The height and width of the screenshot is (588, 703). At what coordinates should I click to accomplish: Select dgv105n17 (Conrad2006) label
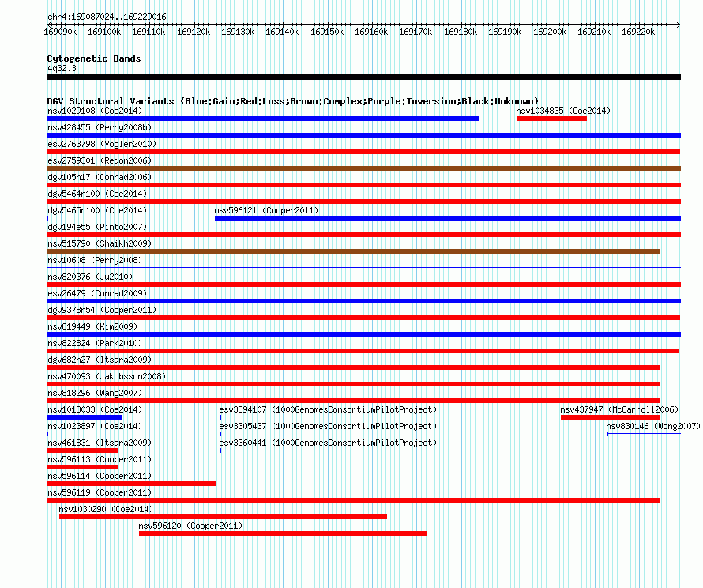click(x=100, y=177)
